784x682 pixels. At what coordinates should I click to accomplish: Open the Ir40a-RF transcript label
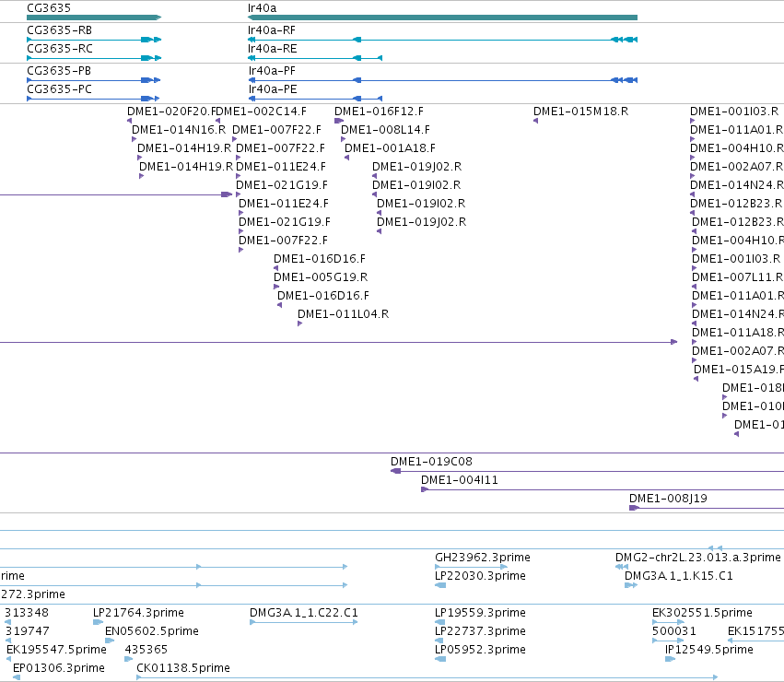(x=272, y=30)
